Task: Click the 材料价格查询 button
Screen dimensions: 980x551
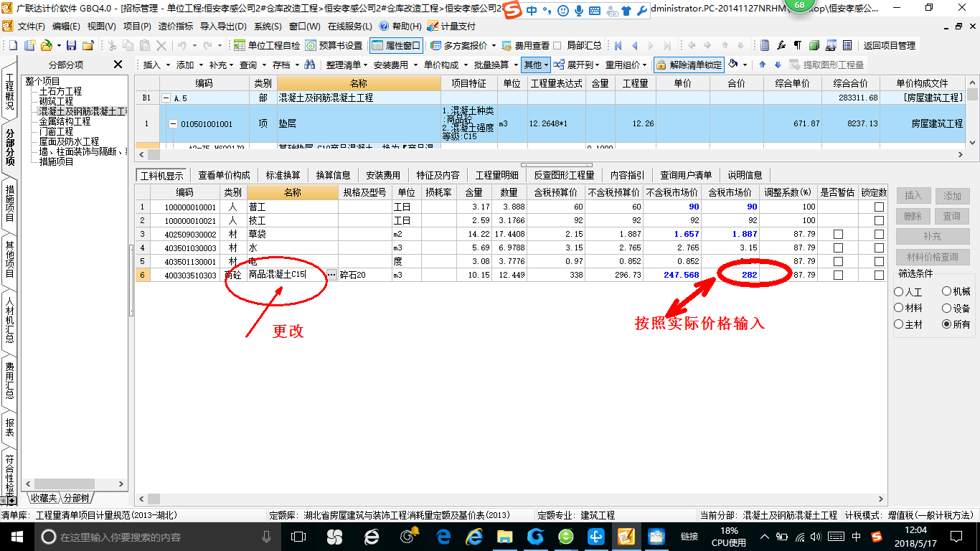Action: coord(933,257)
